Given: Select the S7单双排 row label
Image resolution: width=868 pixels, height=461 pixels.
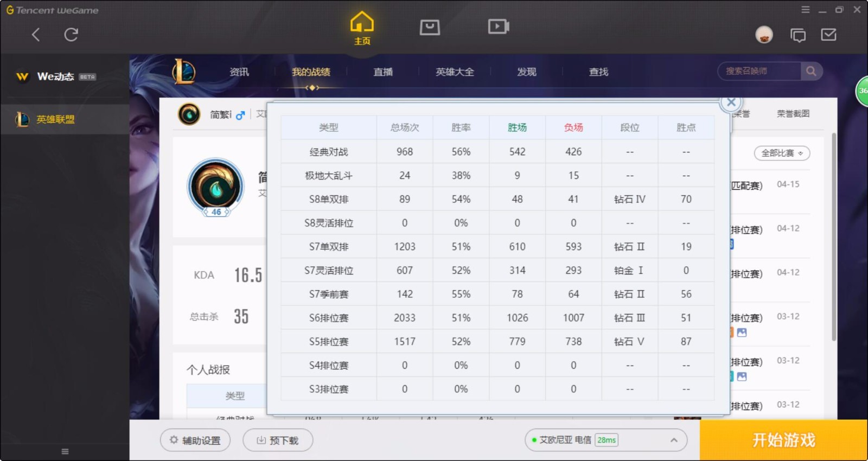Looking at the screenshot, I should pyautogui.click(x=329, y=247).
